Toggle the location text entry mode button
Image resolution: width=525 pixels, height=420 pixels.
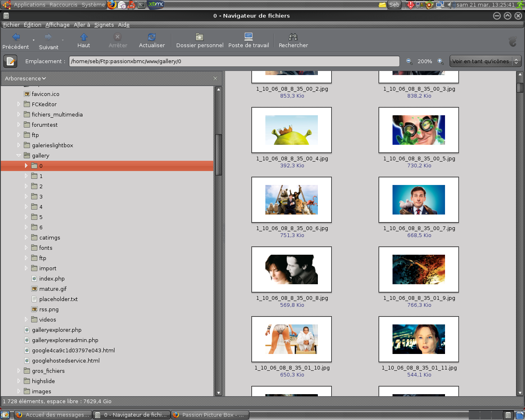tap(10, 62)
